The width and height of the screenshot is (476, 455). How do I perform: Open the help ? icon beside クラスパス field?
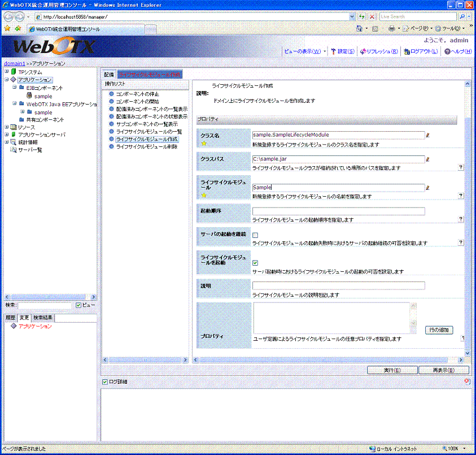pyautogui.click(x=461, y=168)
